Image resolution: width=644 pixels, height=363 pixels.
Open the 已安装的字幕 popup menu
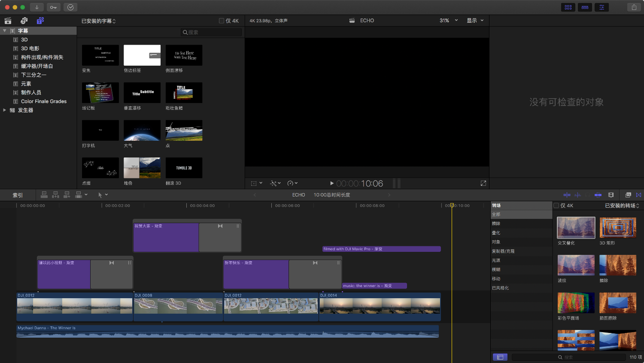[x=99, y=21]
